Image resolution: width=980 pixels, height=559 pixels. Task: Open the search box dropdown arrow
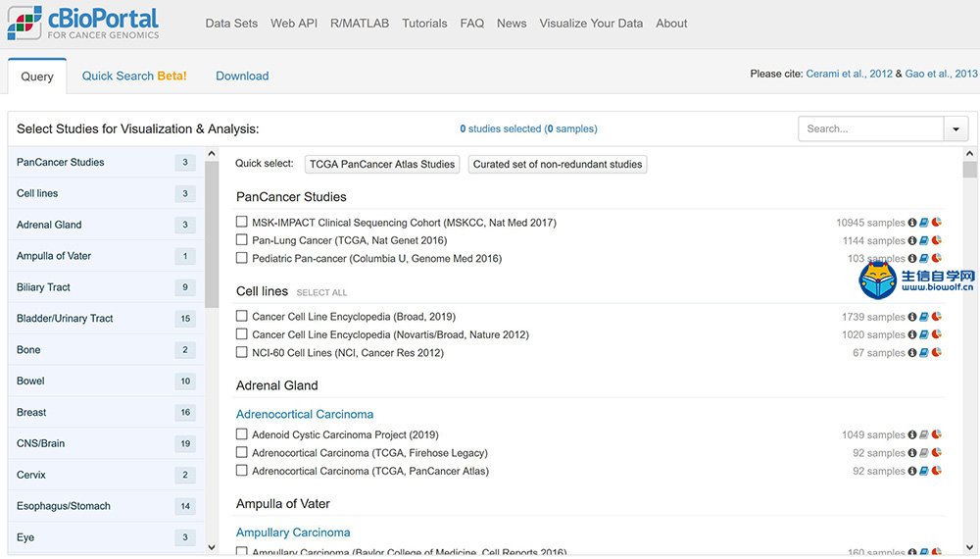[955, 128]
